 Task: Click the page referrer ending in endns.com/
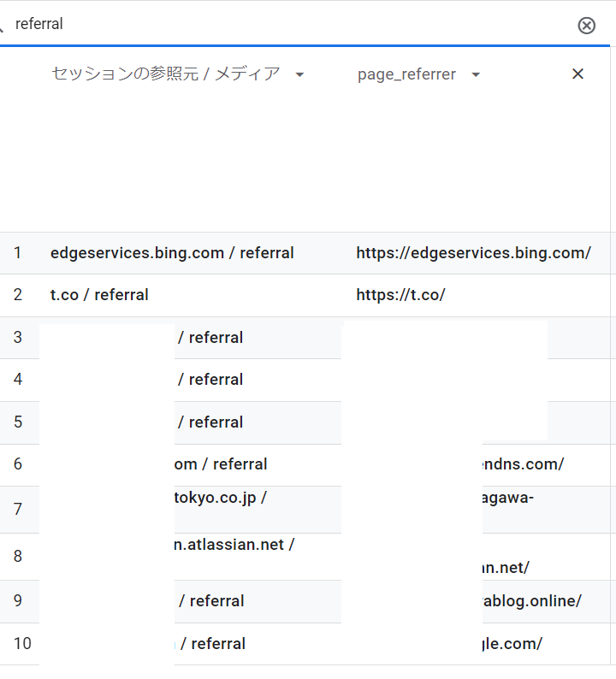(523, 464)
